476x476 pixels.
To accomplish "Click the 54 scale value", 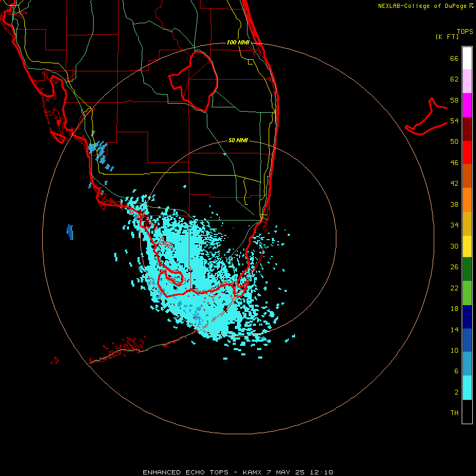I will click(x=454, y=121).
